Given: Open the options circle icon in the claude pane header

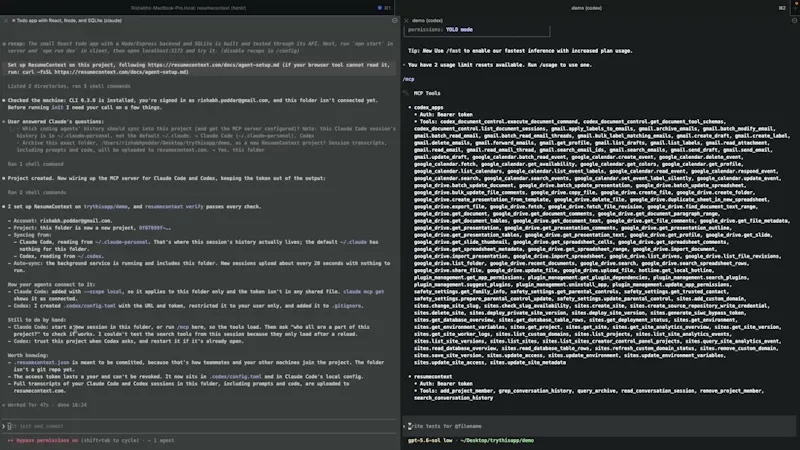Looking at the screenshot, I should click(394, 20).
